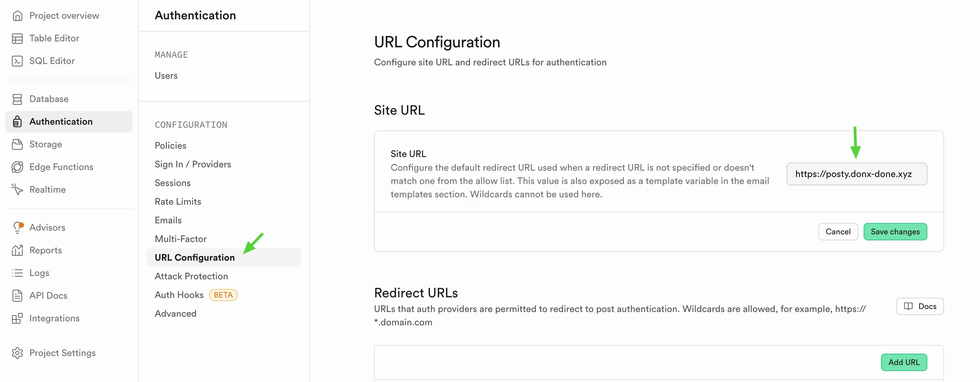Click Save changes button
This screenshot has width=980, height=382.
coord(895,232)
